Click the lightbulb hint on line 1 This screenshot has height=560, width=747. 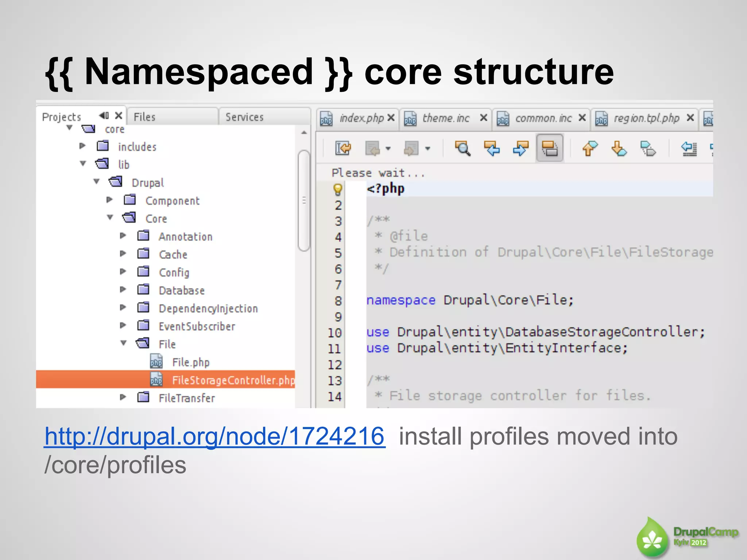point(338,189)
